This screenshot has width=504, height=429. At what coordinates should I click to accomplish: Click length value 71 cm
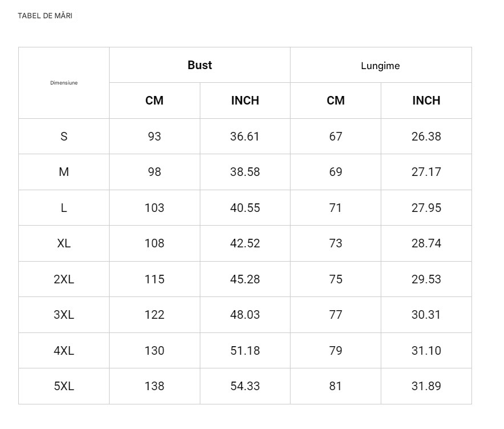pos(335,208)
